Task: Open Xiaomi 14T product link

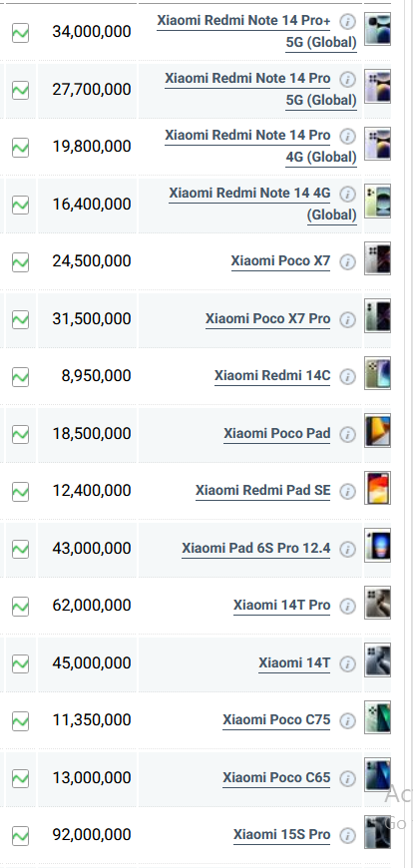Action: [x=294, y=662]
